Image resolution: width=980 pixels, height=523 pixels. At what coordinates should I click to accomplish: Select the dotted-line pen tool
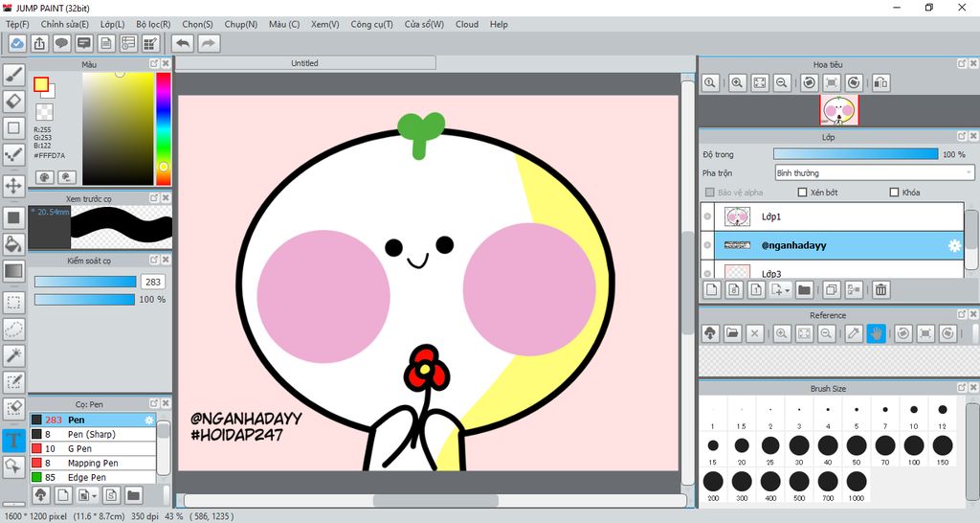(x=13, y=154)
